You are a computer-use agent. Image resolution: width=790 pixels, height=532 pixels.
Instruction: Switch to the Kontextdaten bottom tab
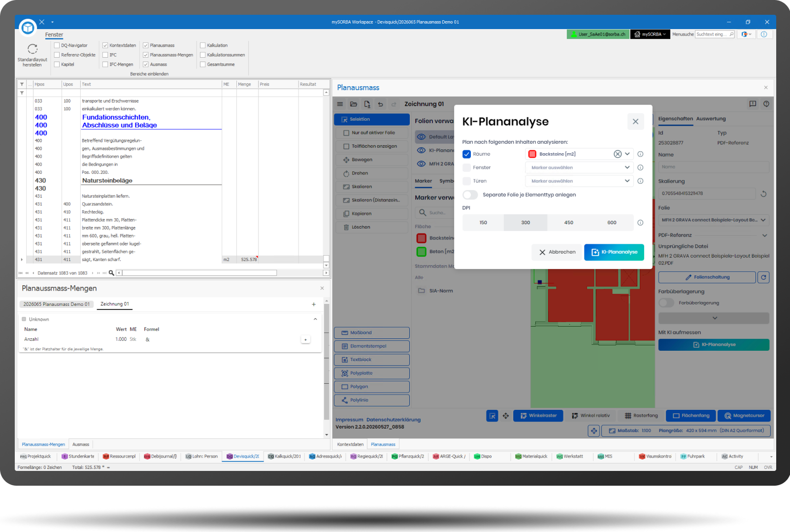click(350, 444)
